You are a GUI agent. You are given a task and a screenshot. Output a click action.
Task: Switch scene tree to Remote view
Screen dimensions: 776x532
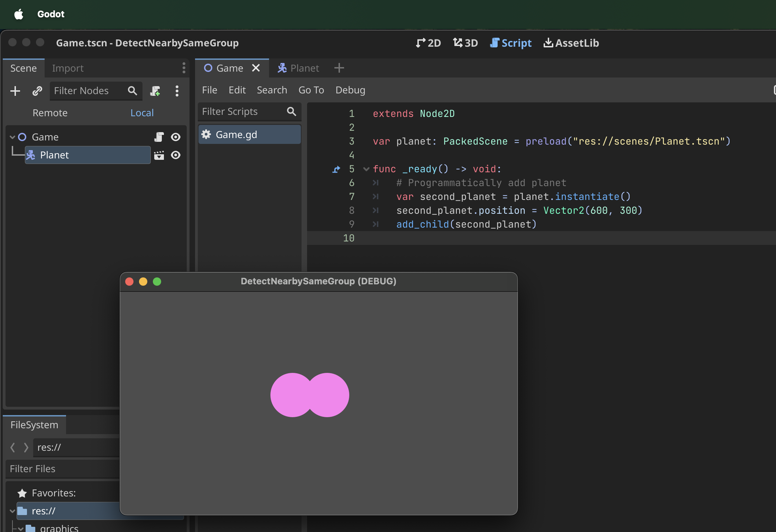tap(50, 113)
